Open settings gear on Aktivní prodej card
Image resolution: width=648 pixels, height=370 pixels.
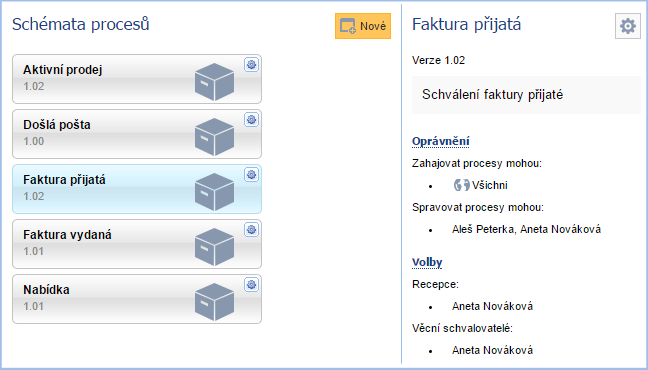tap(251, 65)
